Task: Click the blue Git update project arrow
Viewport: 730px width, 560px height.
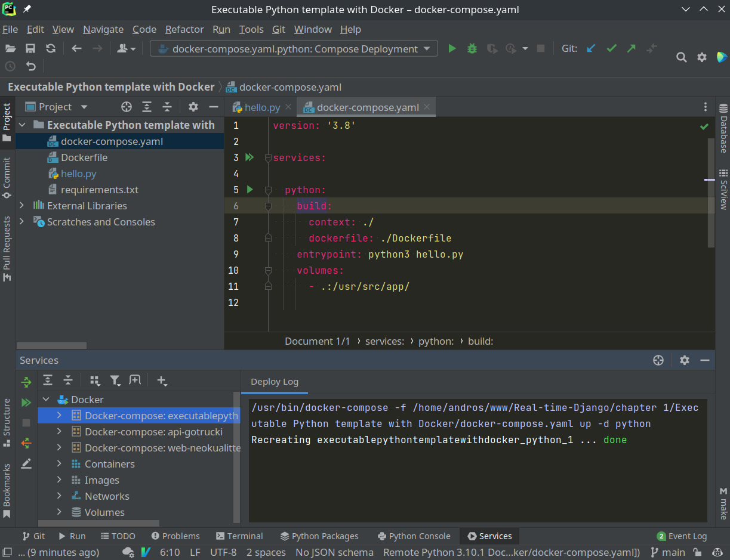Action: coord(591,49)
